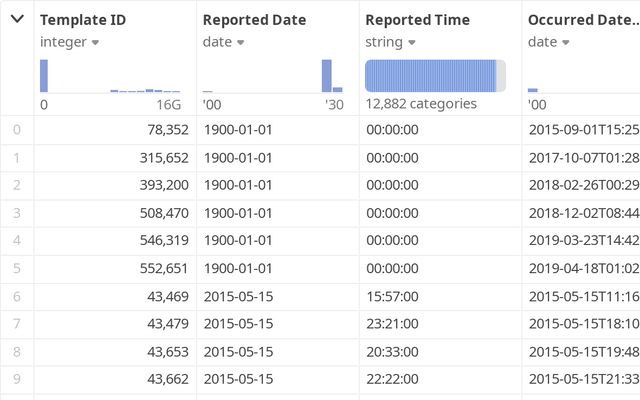The width and height of the screenshot is (640, 400).
Task: Click Reported Time cell 15:57:00
Action: (x=393, y=297)
